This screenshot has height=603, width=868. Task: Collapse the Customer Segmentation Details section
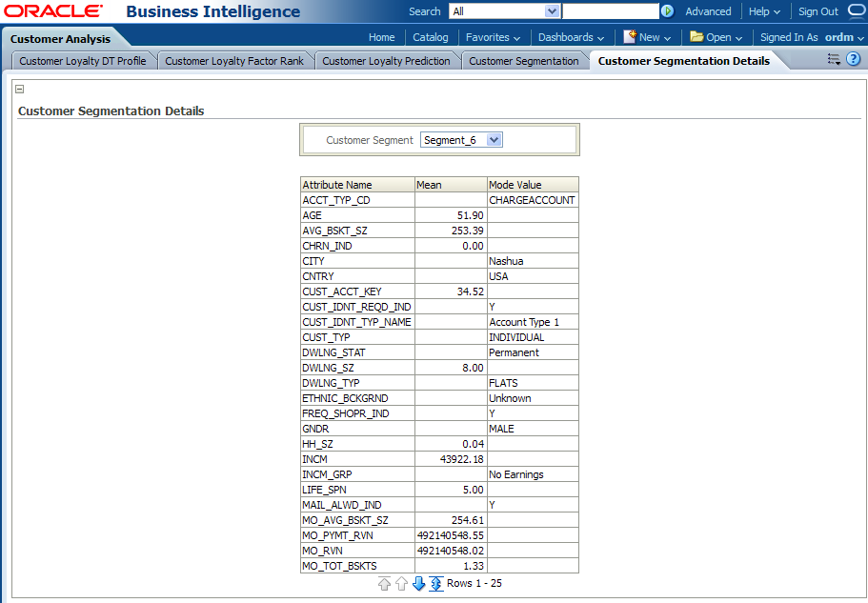click(19, 89)
